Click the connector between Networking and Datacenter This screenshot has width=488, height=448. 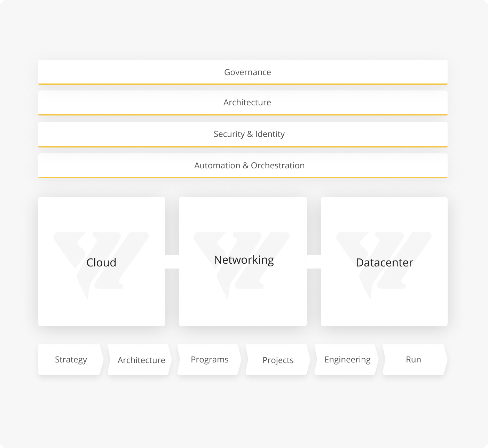[314, 262]
